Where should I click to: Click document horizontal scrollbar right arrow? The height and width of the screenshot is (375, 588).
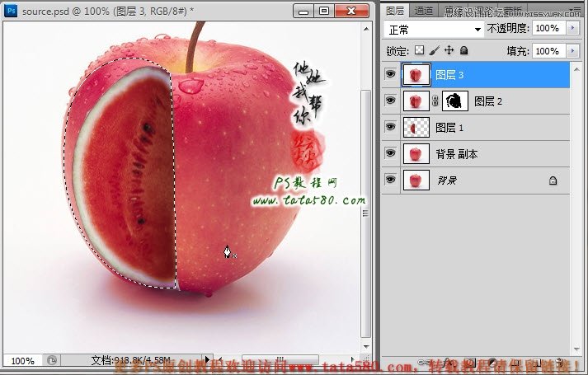[x=352, y=359]
